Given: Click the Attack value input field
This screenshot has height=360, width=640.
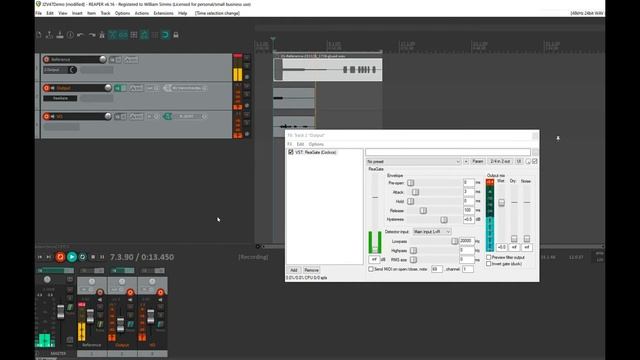Looking at the screenshot, I should coord(469,192).
